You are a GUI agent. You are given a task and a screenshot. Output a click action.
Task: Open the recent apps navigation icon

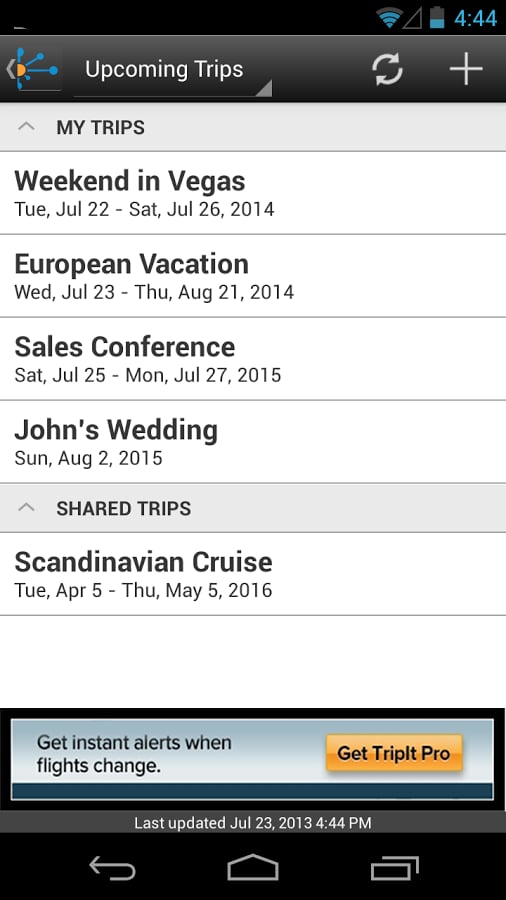pos(394,868)
